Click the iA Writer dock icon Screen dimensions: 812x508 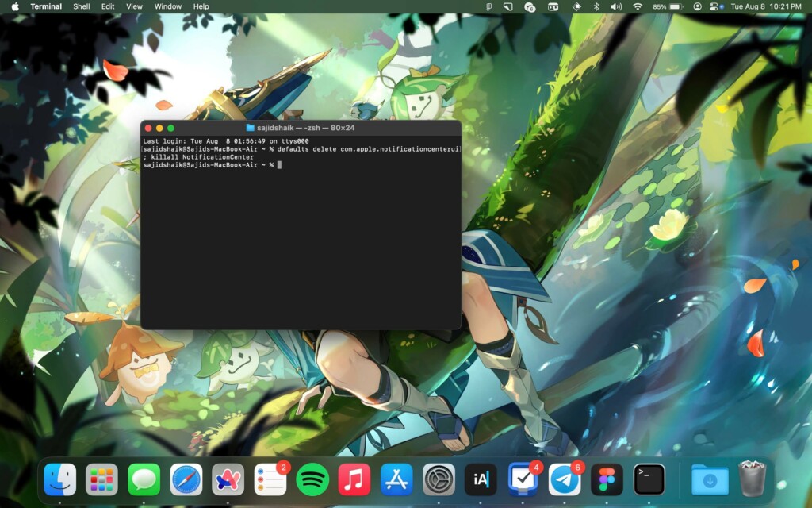(481, 479)
